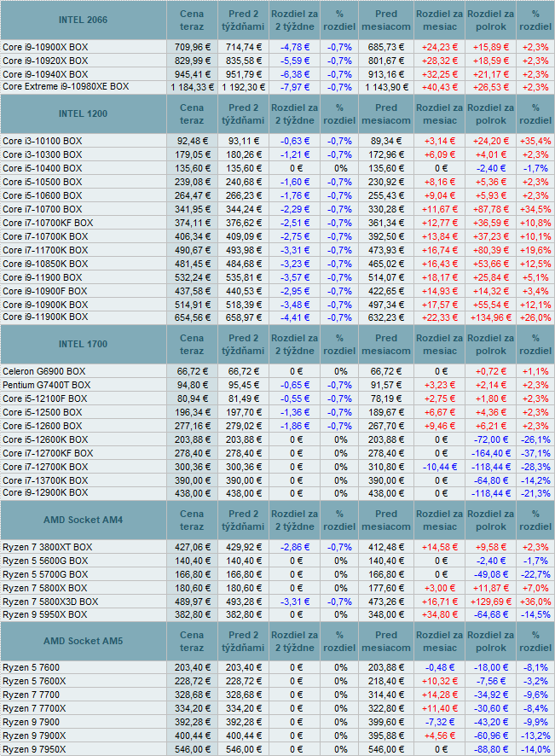Click the +134,96 € half-year value
Image resolution: width=555 pixels, height=756 pixels.
491,317
